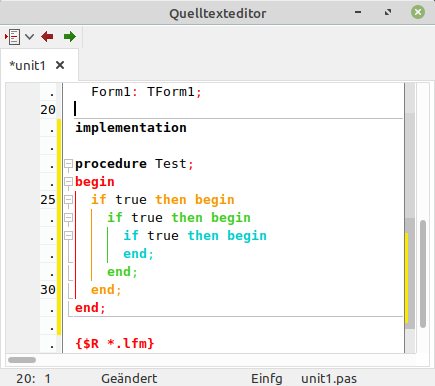Click the vertical scrollbar thumb
The image size is (435, 386).
(423, 274)
